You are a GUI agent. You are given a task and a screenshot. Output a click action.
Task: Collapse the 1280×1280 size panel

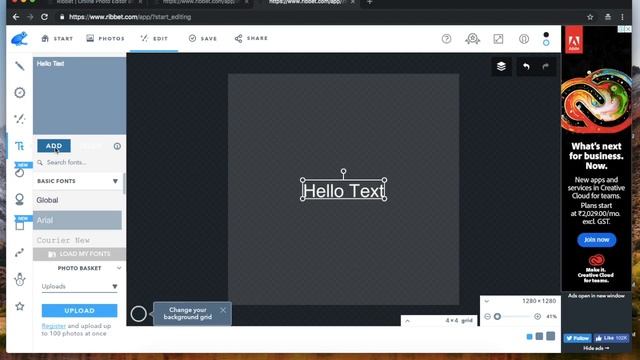point(487,301)
